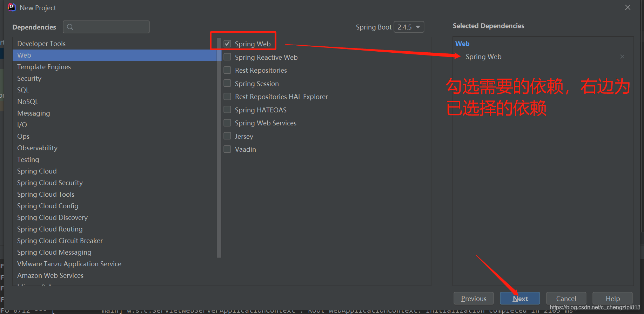The height and width of the screenshot is (314, 644).
Task: Select the Spring Web Services checkbox
Action: (x=227, y=123)
